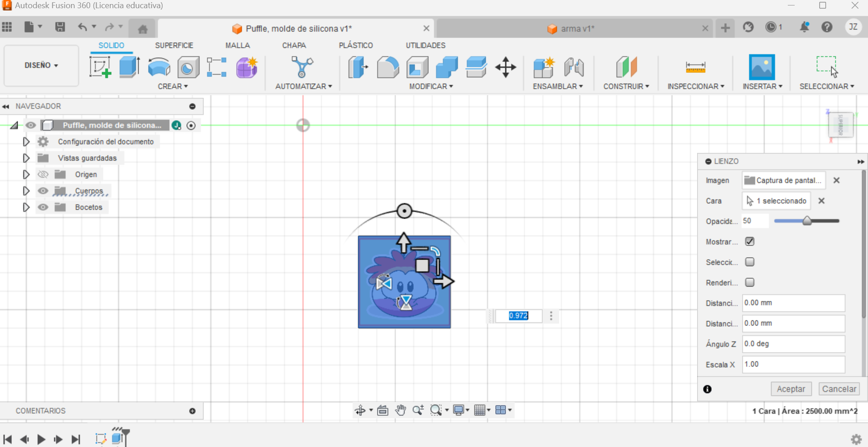
Task: Expand the Bocetos tree node
Action: [26, 207]
